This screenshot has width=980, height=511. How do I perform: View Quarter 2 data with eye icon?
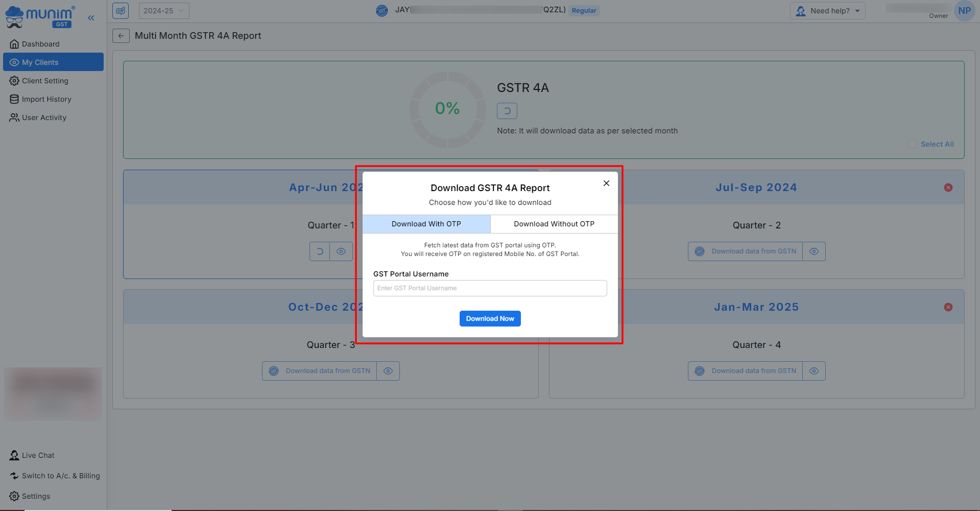click(x=814, y=251)
